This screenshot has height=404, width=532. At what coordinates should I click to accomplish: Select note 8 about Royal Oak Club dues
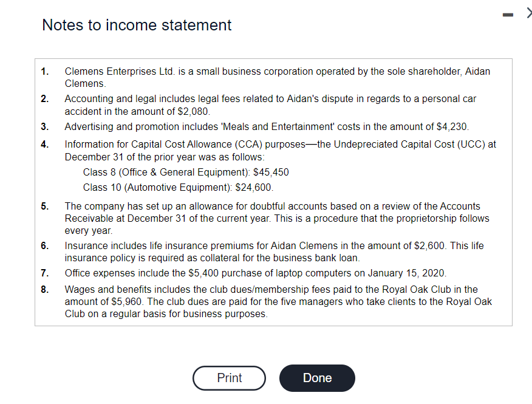click(278, 301)
